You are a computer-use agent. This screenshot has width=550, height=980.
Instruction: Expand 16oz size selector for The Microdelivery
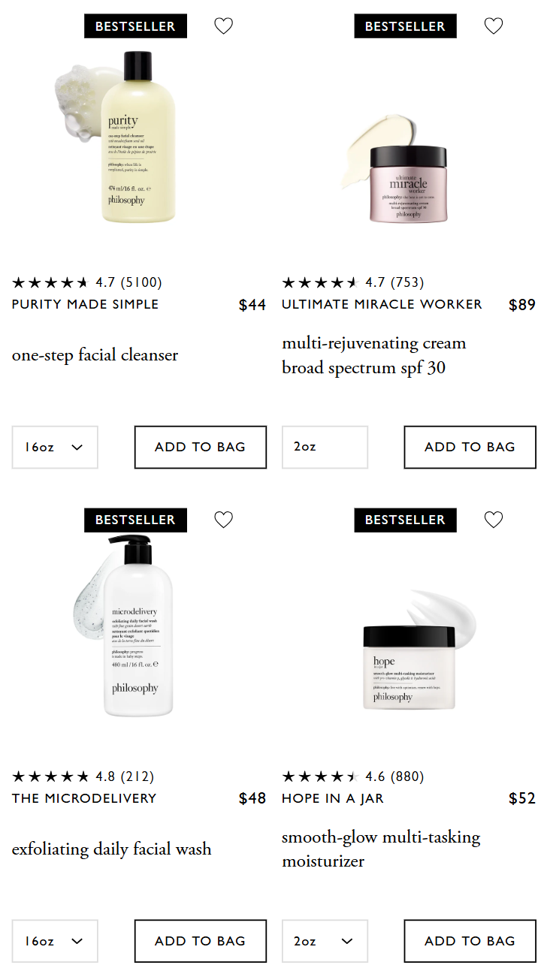click(55, 941)
